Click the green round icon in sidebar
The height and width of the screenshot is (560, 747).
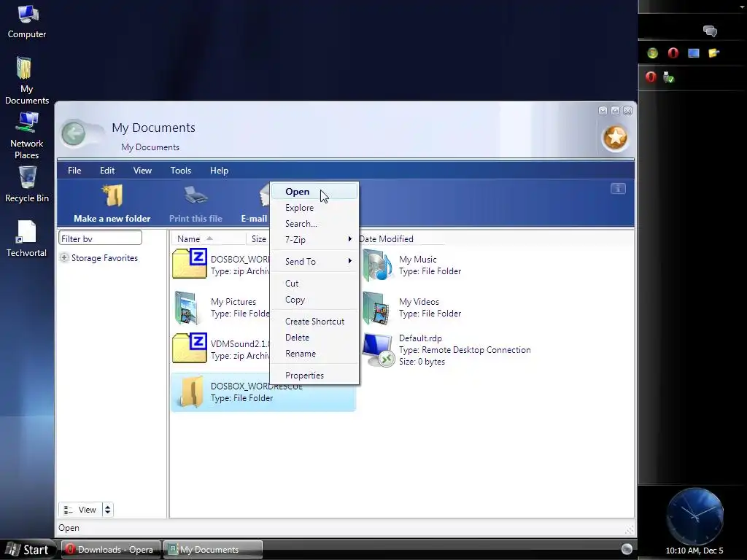pyautogui.click(x=652, y=53)
